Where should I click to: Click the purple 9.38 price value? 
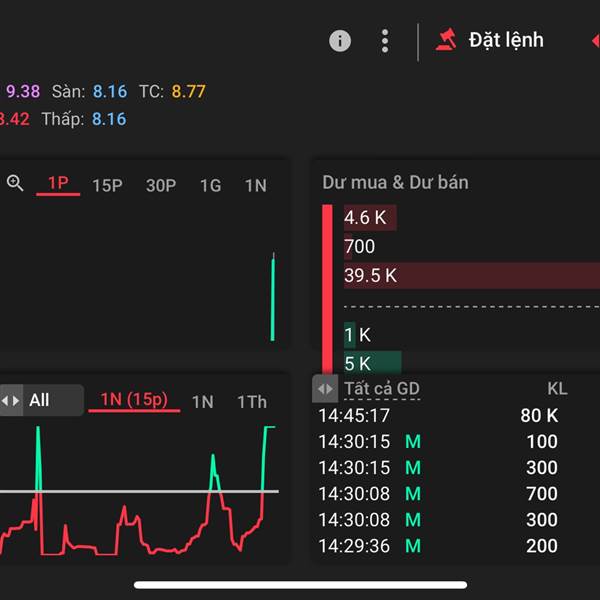coord(23,91)
